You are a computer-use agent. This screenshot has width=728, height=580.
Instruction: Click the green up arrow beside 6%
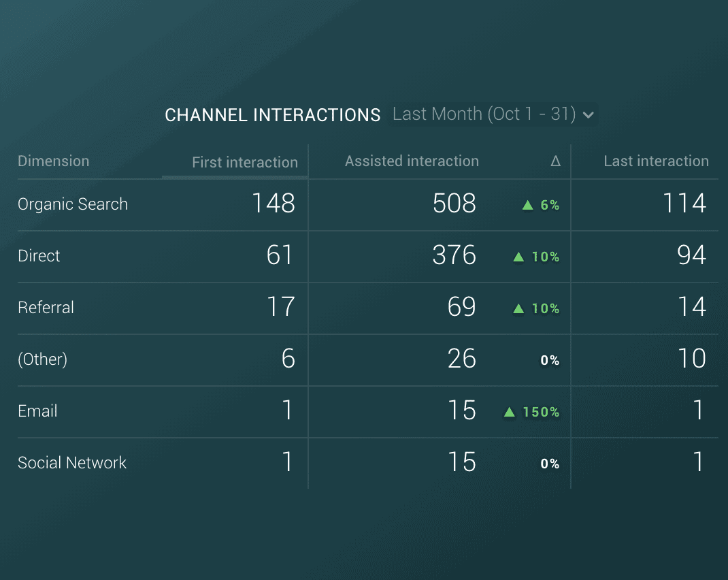coord(527,205)
